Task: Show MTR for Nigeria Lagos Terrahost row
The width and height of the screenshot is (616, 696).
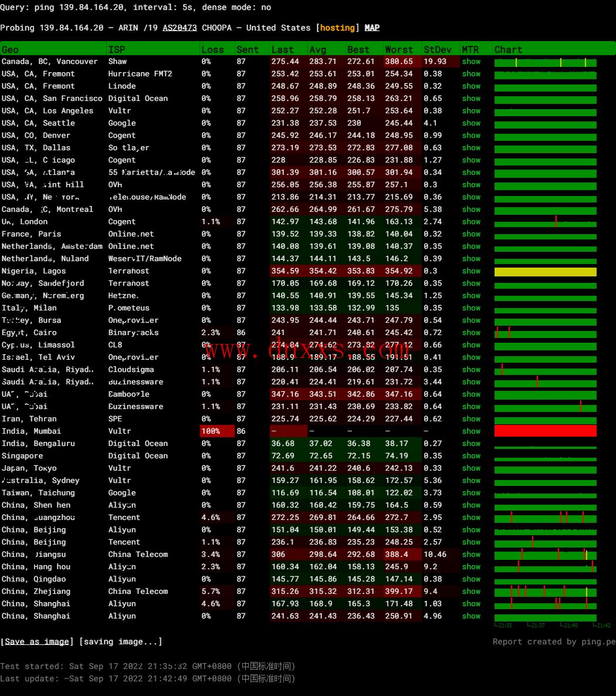Action: point(471,271)
